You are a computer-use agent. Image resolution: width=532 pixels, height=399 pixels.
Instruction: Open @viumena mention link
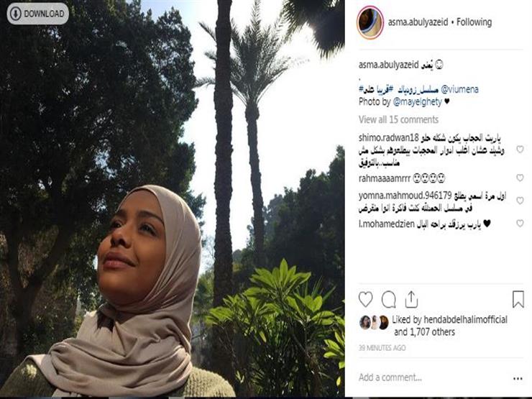click(x=459, y=90)
